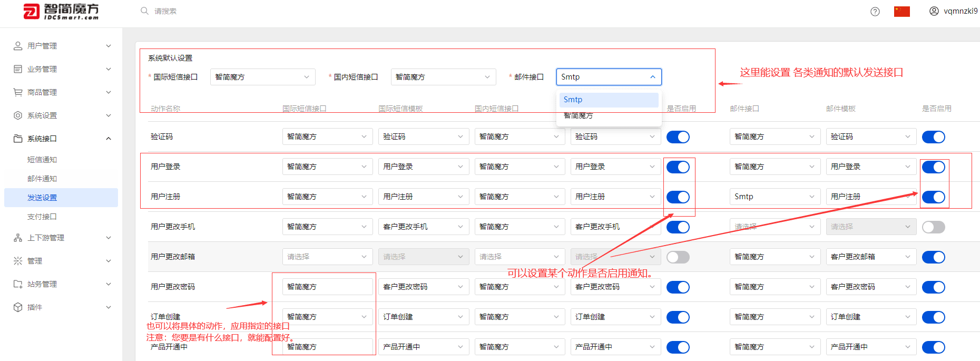Image resolution: width=980 pixels, height=361 pixels.
Task: Open the help question mark icon
Action: tap(875, 11)
